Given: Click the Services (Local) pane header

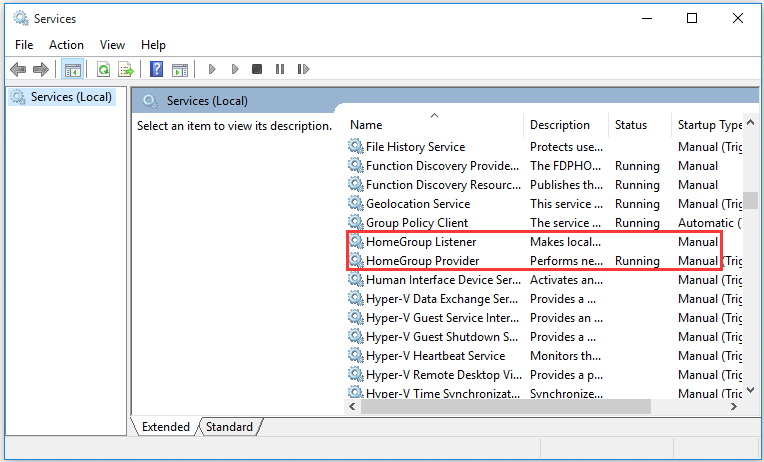Looking at the screenshot, I should tap(207, 101).
